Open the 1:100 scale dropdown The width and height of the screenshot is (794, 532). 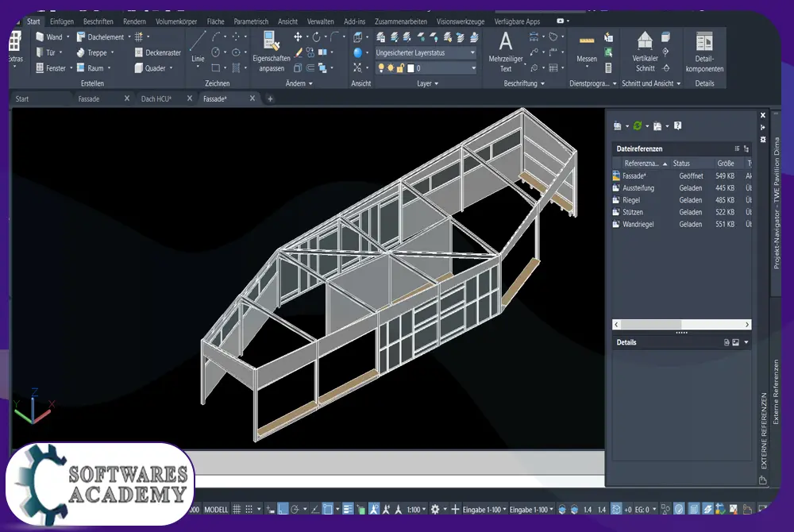(x=416, y=509)
